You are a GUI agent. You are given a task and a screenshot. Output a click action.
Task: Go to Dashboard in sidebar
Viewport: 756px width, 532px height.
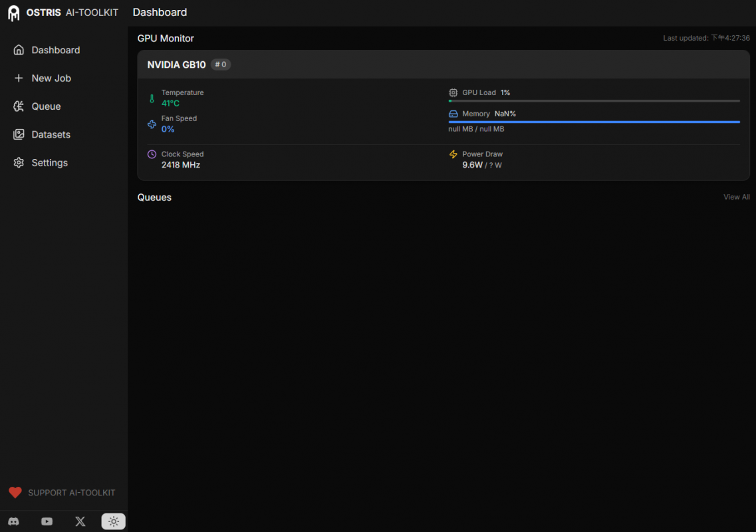(x=55, y=50)
